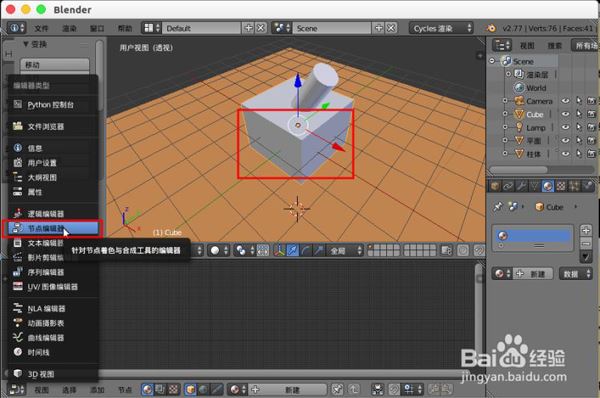Toggle Cube visibility eye icon

565,114
